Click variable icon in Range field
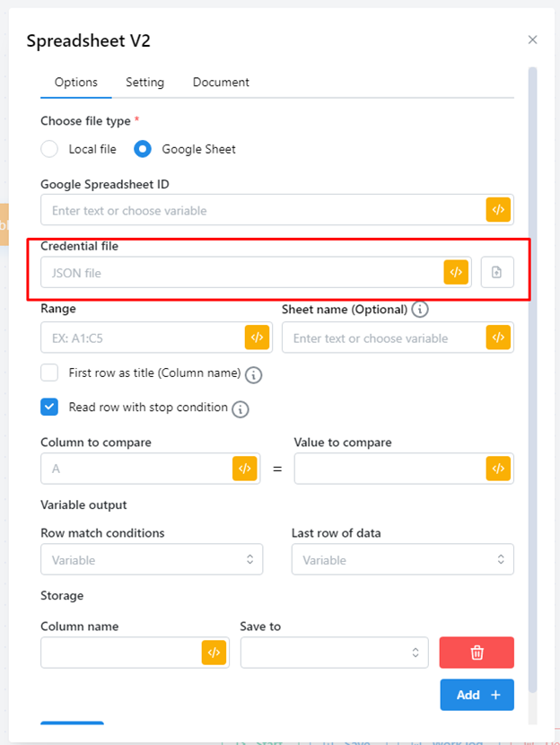 [x=257, y=337]
